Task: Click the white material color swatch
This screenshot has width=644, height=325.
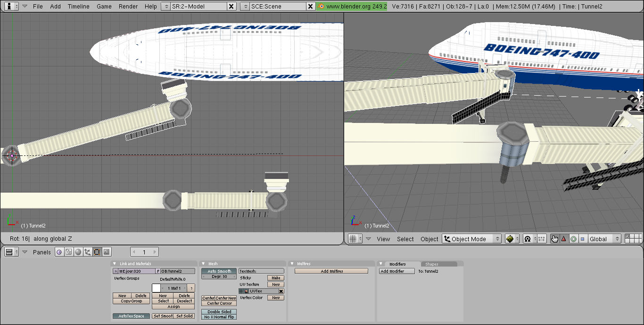Action: 156,288
